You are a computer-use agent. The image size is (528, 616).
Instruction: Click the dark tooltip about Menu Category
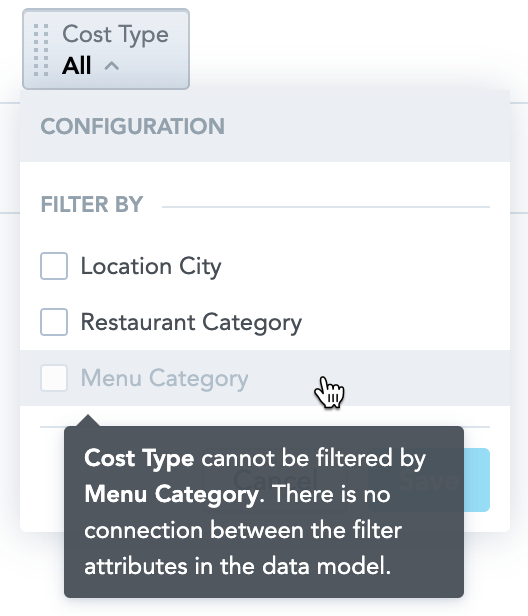coord(264,512)
